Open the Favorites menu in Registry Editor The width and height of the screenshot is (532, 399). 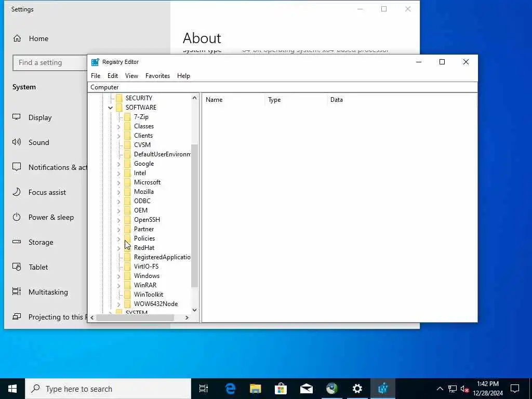pos(157,76)
